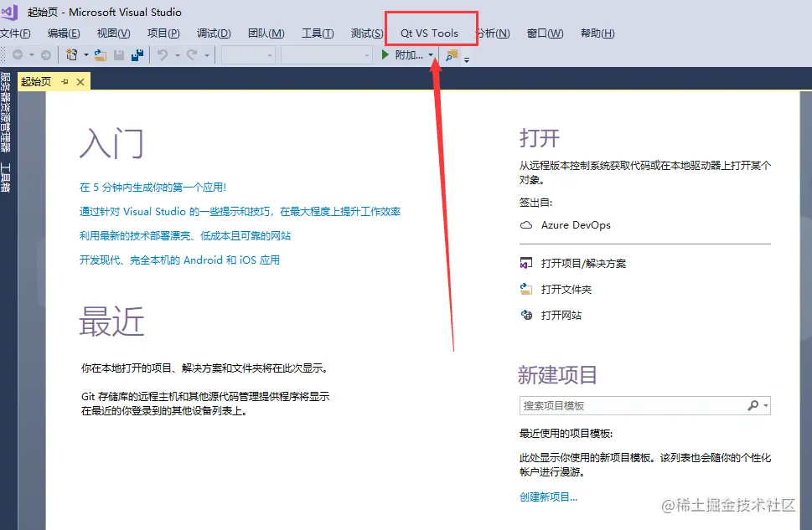Click the New Project toolbar icon
812x530 pixels.
(x=71, y=53)
